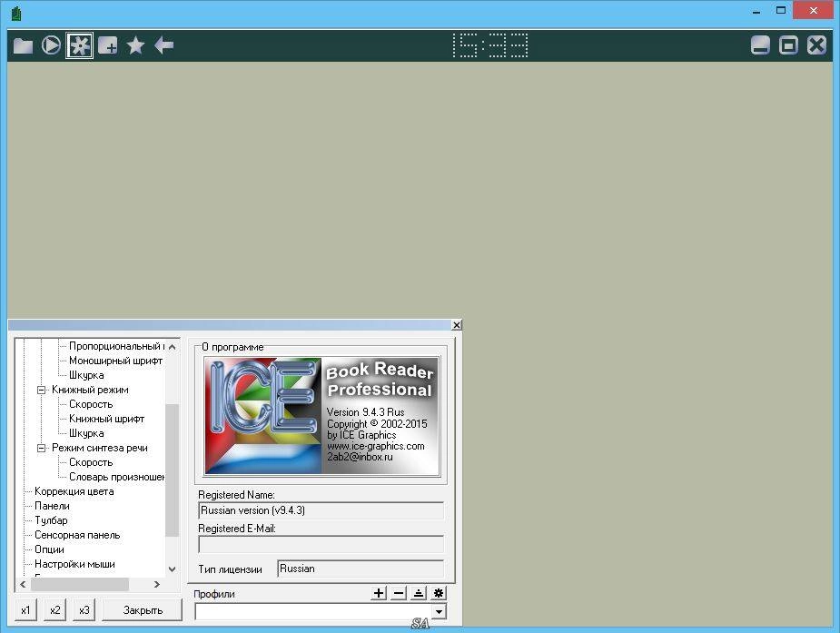The width and height of the screenshot is (840, 633).
Task: Click the tree horizontal scrollbar thumb
Action: coord(79,584)
